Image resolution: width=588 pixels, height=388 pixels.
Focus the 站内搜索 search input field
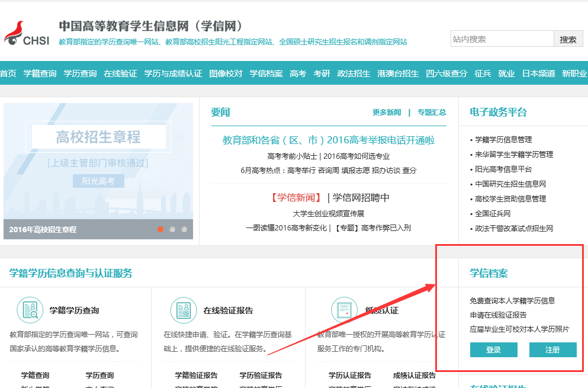(502, 39)
